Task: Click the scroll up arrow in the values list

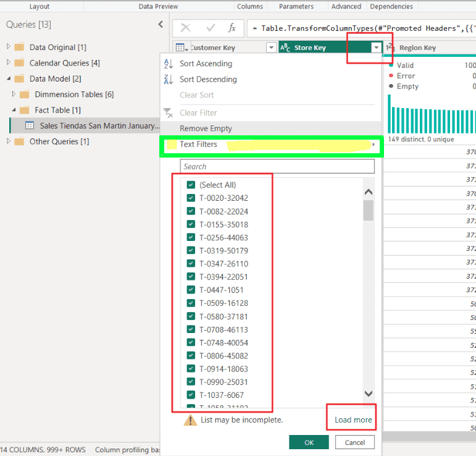Action: click(368, 192)
